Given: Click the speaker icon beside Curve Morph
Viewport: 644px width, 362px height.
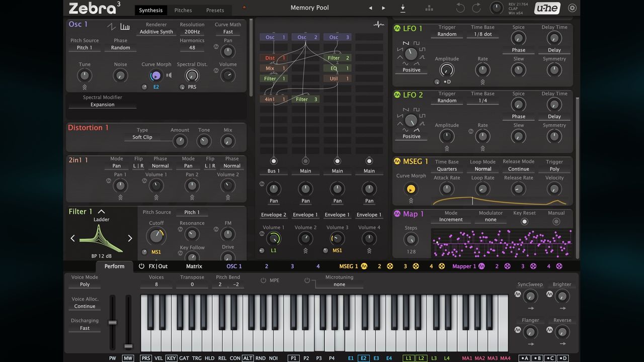Looking at the screenshot, I should click(169, 75).
